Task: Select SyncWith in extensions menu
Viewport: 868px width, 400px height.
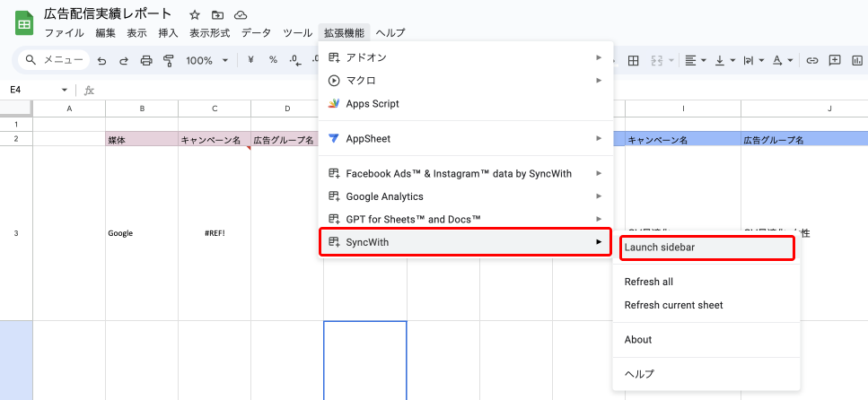Action: pyautogui.click(x=466, y=242)
